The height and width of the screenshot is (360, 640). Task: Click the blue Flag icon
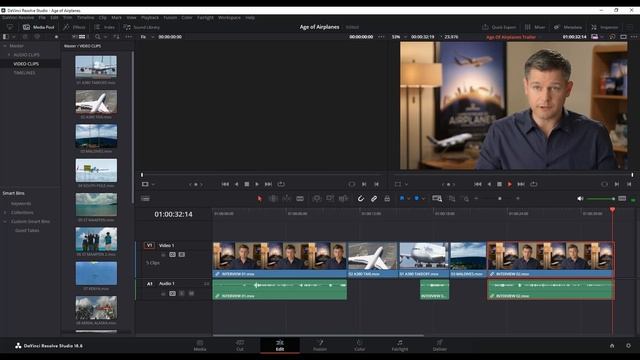pyautogui.click(x=402, y=198)
